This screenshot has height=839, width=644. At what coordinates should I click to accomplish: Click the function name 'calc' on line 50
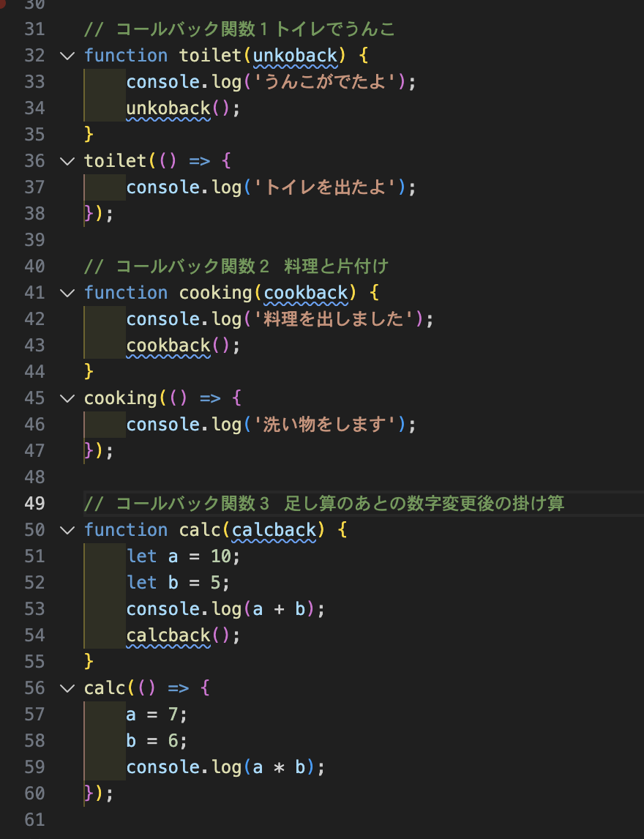[x=200, y=530]
